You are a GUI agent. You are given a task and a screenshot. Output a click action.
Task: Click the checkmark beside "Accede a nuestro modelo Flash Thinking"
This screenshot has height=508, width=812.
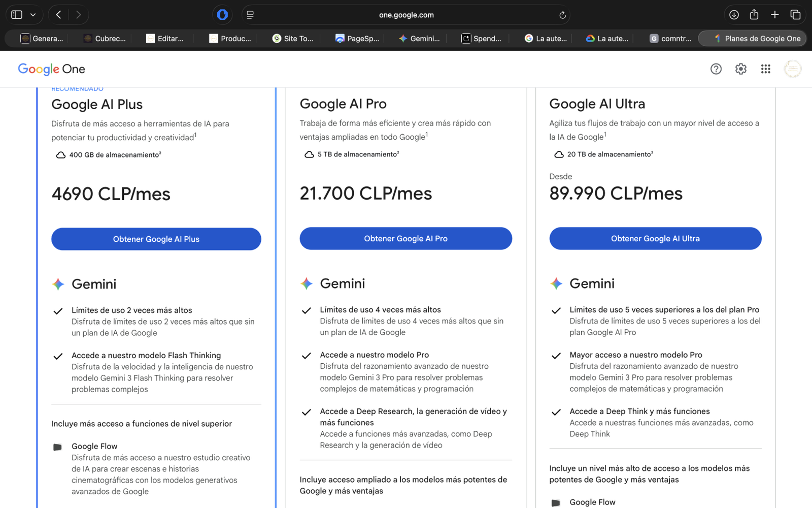point(58,356)
